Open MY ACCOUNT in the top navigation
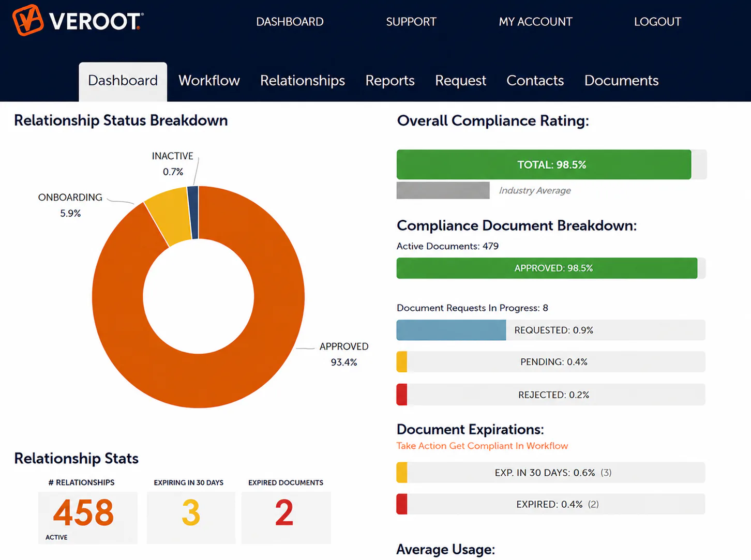 click(535, 22)
